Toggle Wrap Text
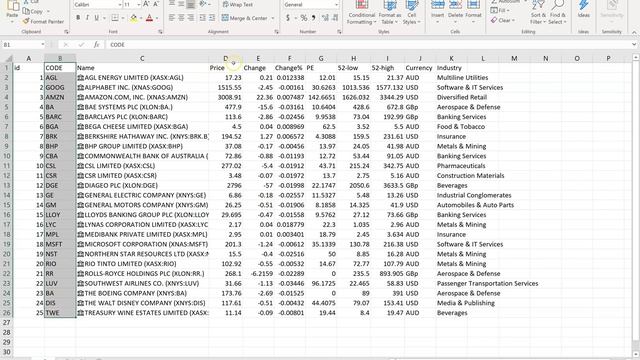The width and height of the screenshot is (640, 360). pyautogui.click(x=238, y=4)
